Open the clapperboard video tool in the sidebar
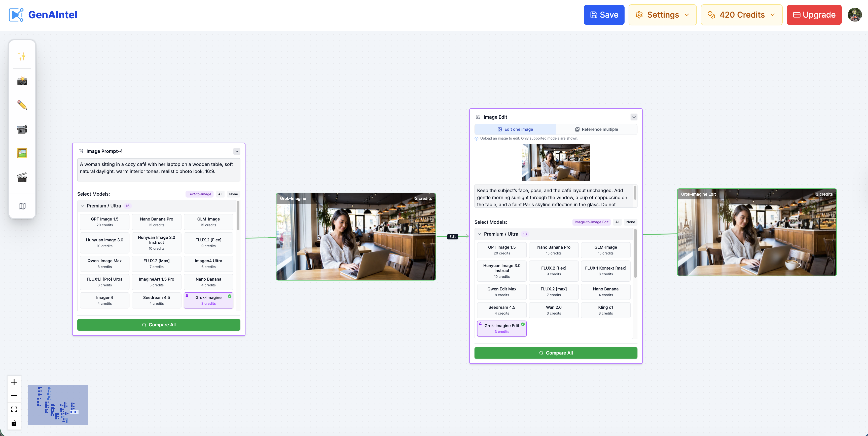The width and height of the screenshot is (868, 436). (22, 178)
